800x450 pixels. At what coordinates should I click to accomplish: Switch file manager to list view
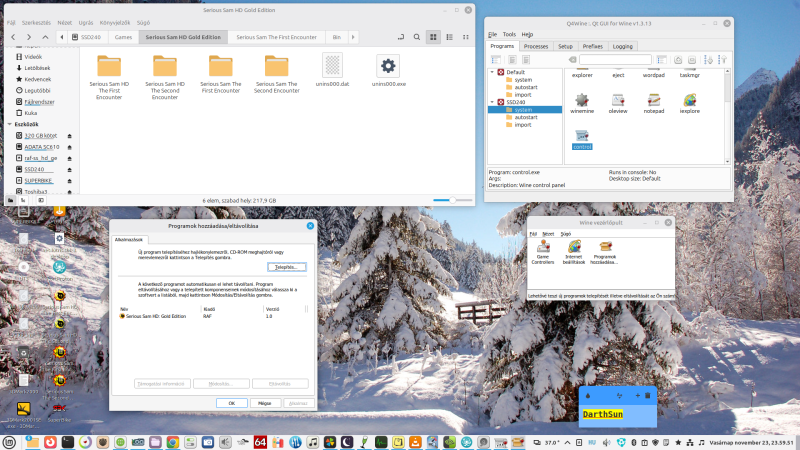pyautogui.click(x=449, y=37)
